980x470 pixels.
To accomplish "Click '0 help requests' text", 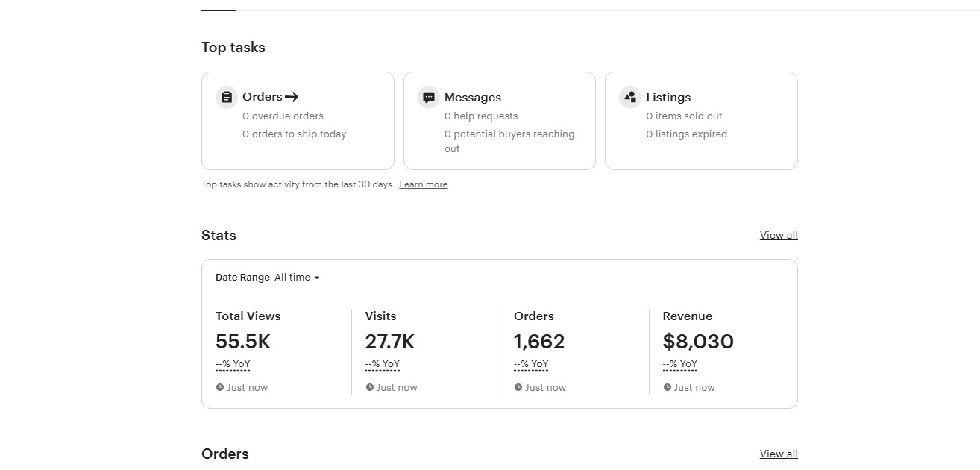I will [481, 116].
